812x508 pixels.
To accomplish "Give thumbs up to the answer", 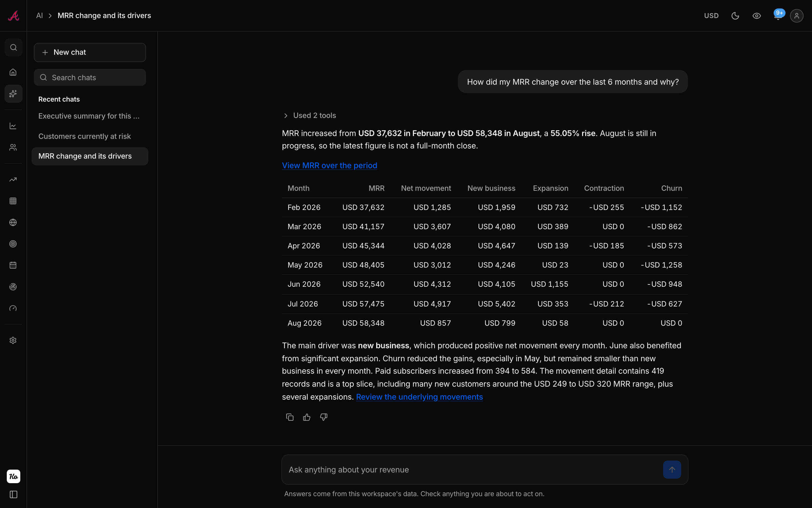I will coord(307,417).
